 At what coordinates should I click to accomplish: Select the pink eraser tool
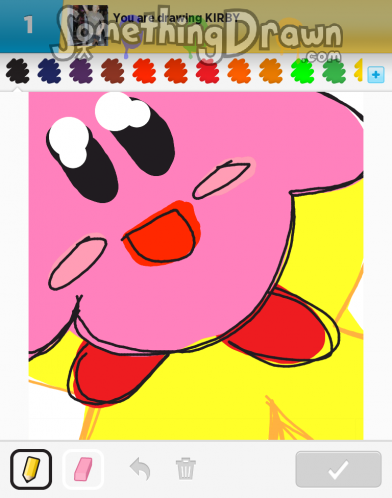(83, 469)
